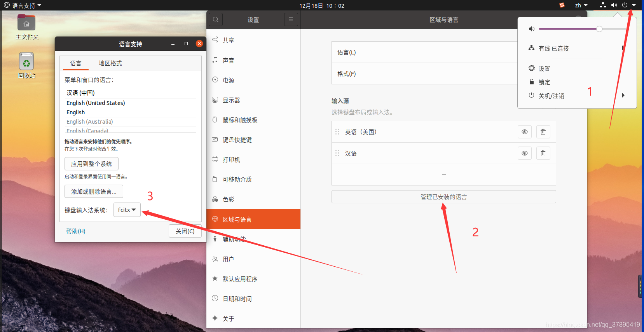Open the 色彩 color settings
The width and height of the screenshot is (644, 332).
[253, 199]
